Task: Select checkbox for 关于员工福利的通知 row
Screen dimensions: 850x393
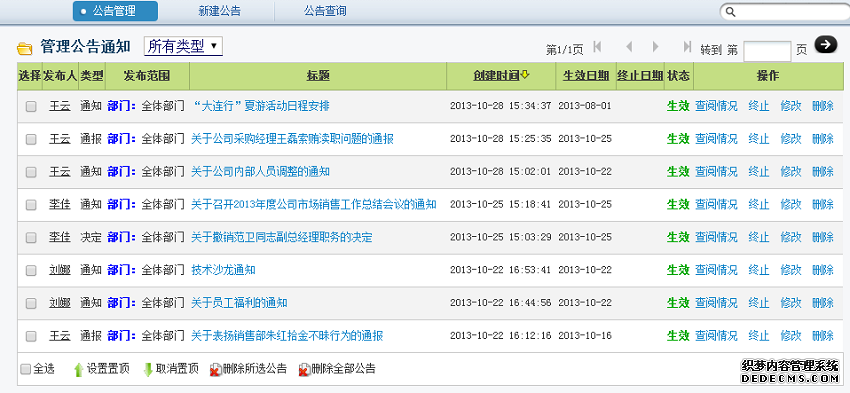Action: [31, 303]
